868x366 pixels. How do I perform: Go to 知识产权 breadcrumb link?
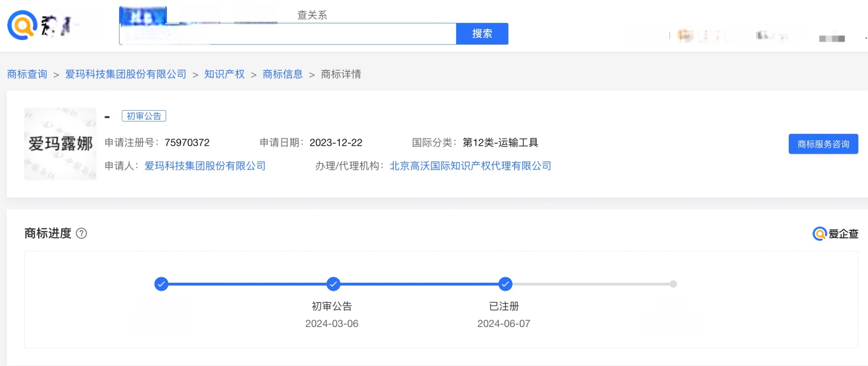tap(225, 74)
